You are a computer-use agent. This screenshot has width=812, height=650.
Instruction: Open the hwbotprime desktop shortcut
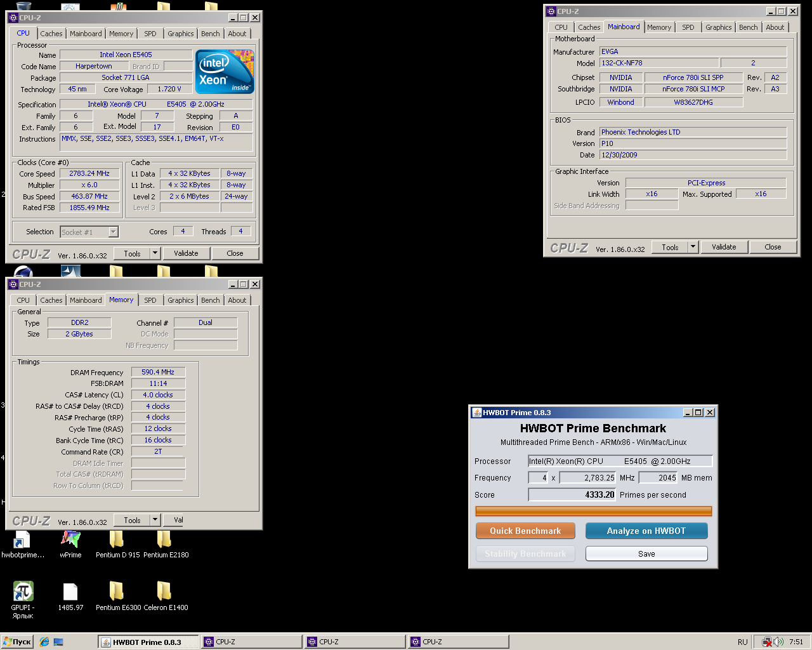(x=23, y=545)
